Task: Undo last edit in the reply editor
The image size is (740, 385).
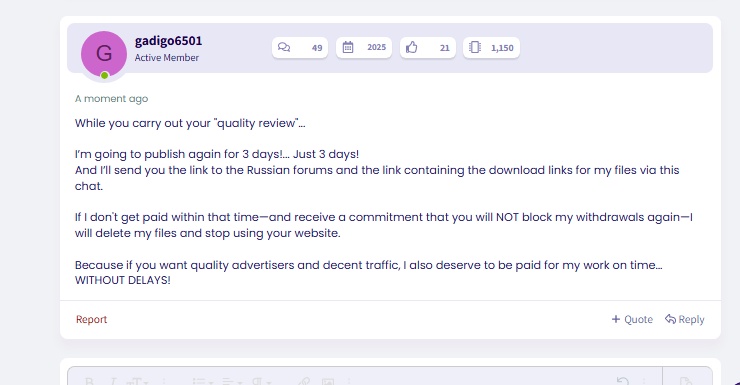Action: coord(623,381)
